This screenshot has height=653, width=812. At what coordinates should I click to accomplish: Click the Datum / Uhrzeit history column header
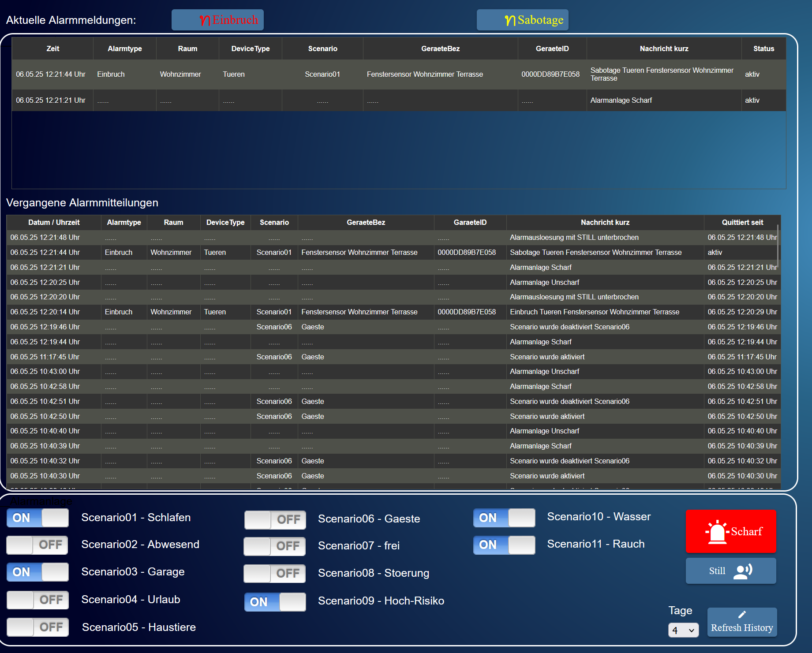coord(54,222)
